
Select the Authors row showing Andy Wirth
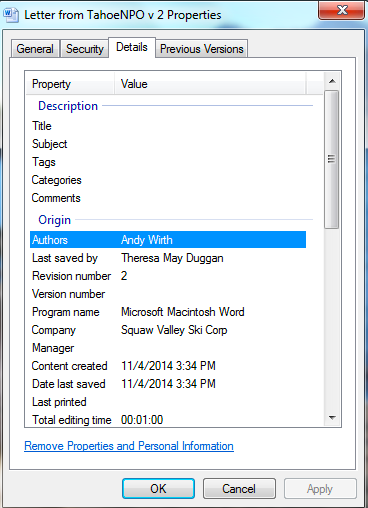pyautogui.click(x=168, y=240)
